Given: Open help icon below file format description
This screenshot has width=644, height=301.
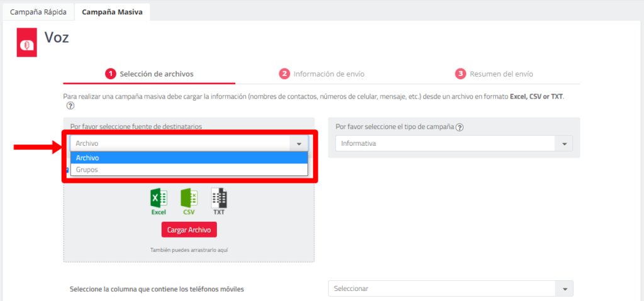Looking at the screenshot, I should click(70, 106).
